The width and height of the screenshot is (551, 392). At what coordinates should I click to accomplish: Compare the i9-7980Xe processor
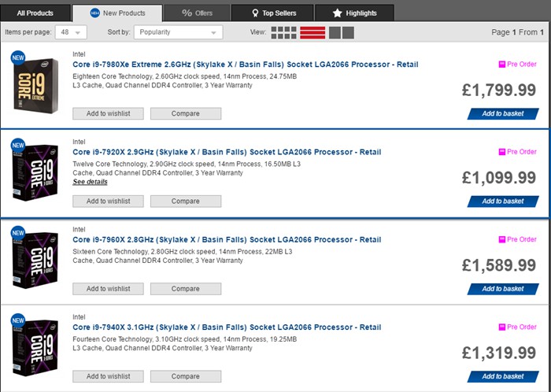tap(186, 113)
